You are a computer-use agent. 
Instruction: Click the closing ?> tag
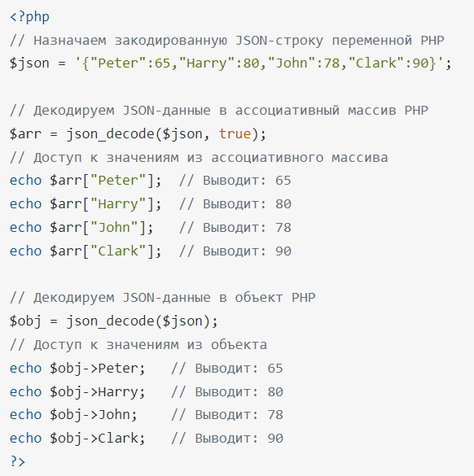(x=18, y=461)
